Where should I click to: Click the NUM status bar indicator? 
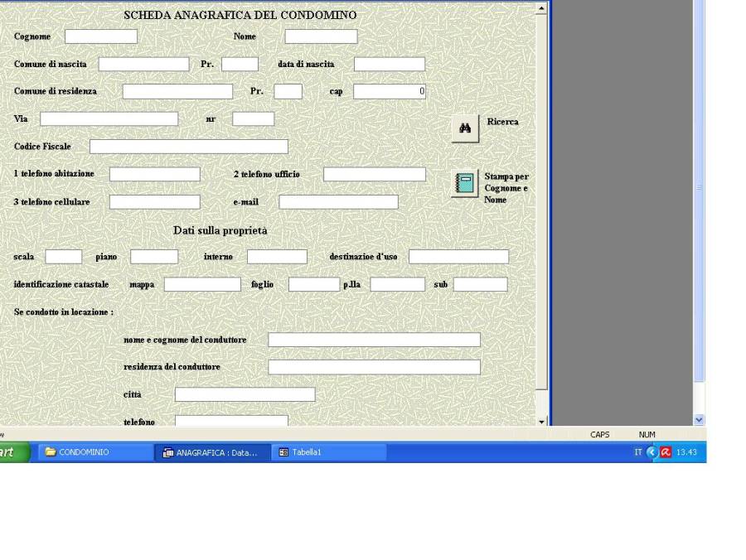click(x=647, y=435)
